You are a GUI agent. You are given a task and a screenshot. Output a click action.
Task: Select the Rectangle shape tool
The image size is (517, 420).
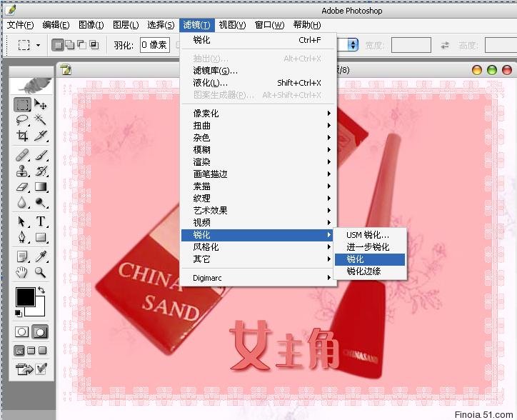point(41,237)
